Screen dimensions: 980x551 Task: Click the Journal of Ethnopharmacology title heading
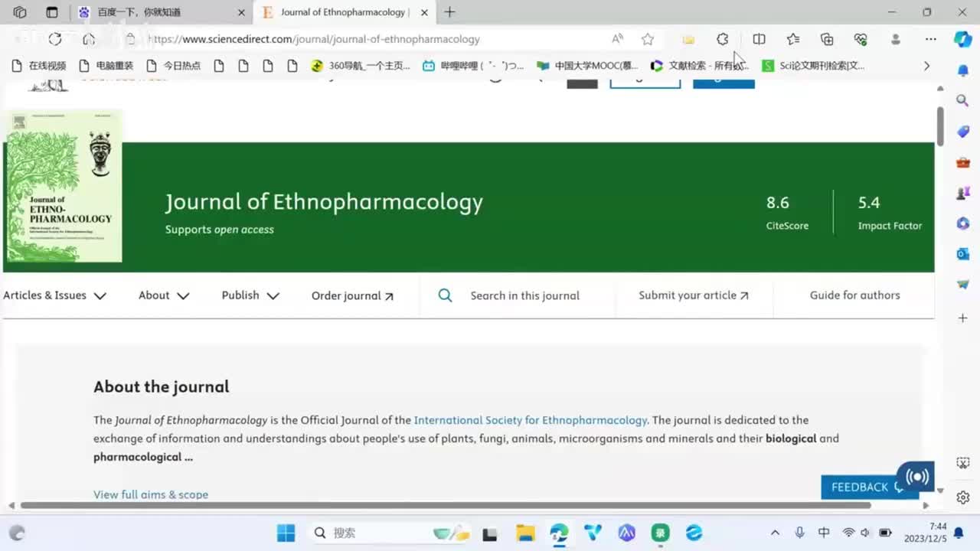click(x=324, y=202)
